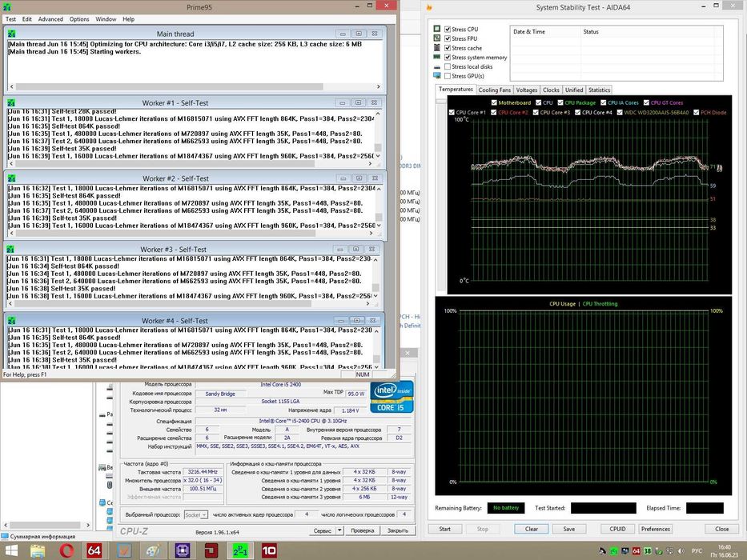The width and height of the screenshot is (747, 560).
Task: Toggle Motherboard temperature graph checkbox
Action: point(494,102)
